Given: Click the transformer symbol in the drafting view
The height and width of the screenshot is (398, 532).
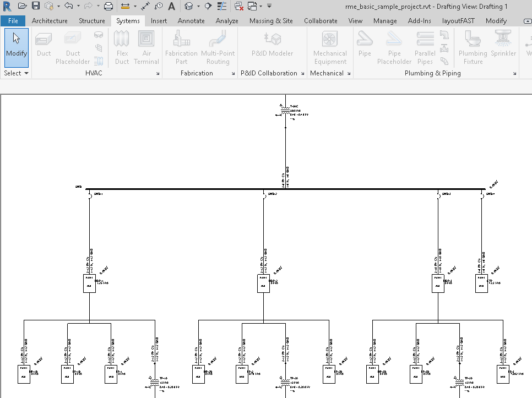Looking at the screenshot, I should point(285,110).
